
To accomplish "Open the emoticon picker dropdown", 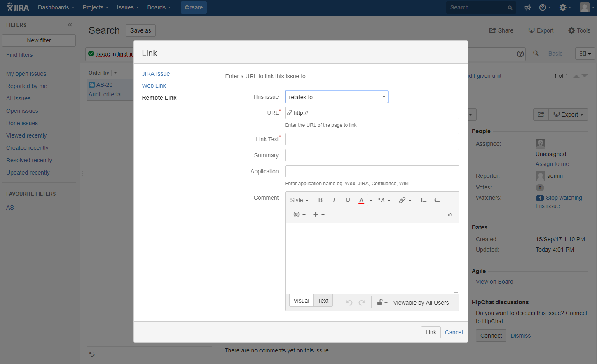I will point(300,215).
